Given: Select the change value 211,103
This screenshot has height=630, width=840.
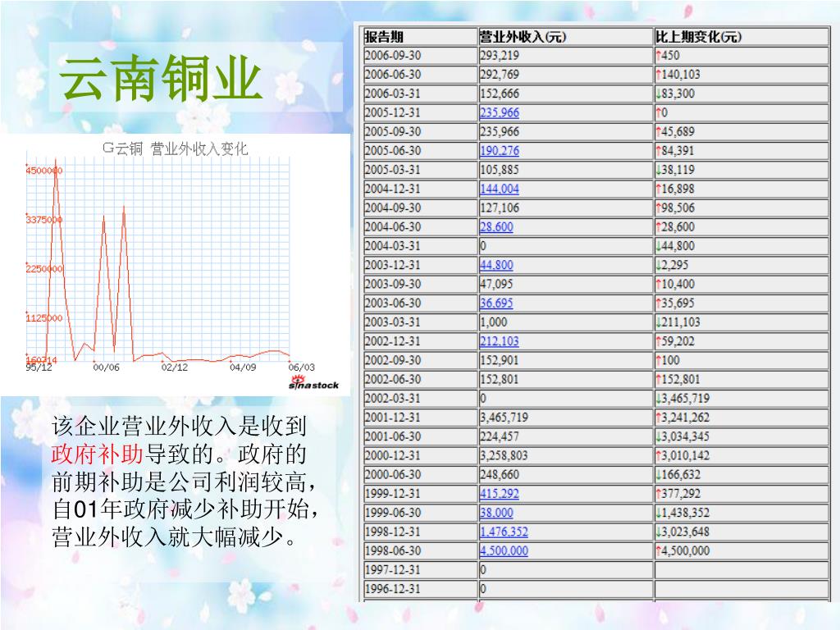Looking at the screenshot, I should pyautogui.click(x=681, y=322).
